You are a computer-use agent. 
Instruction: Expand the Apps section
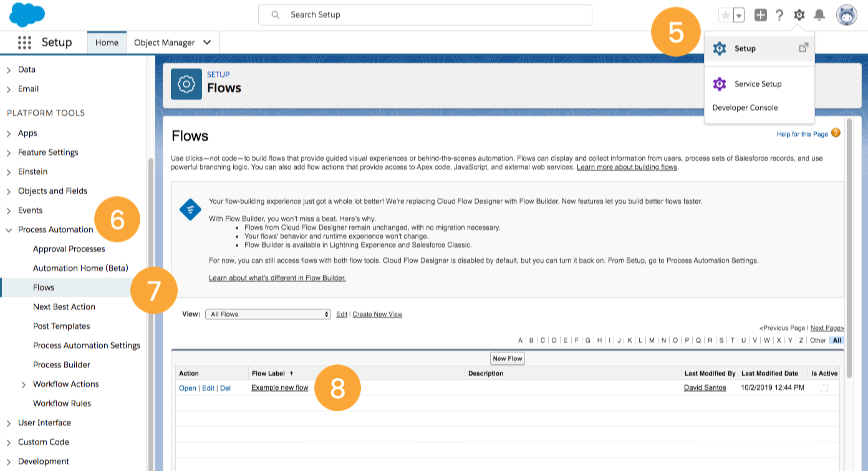[9, 133]
